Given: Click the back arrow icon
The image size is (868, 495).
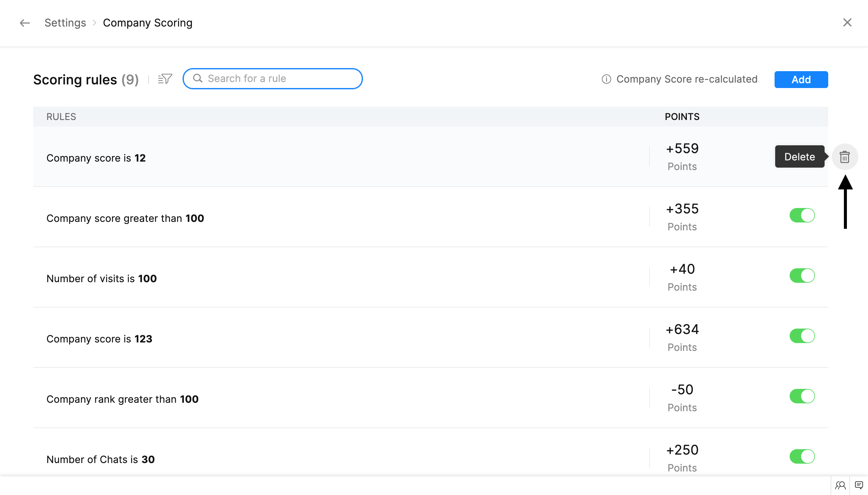Looking at the screenshot, I should click(x=25, y=23).
